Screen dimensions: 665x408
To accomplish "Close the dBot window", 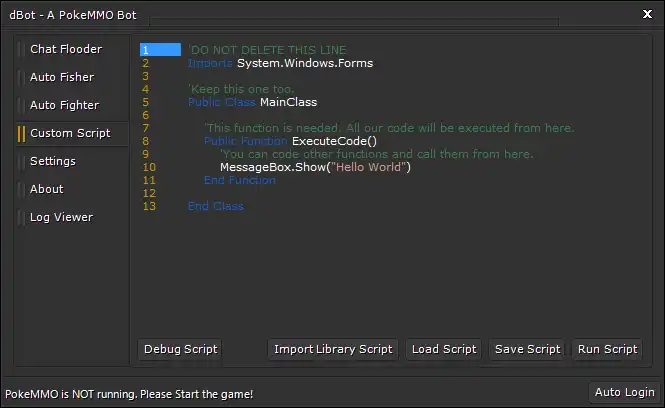I will click(647, 14).
